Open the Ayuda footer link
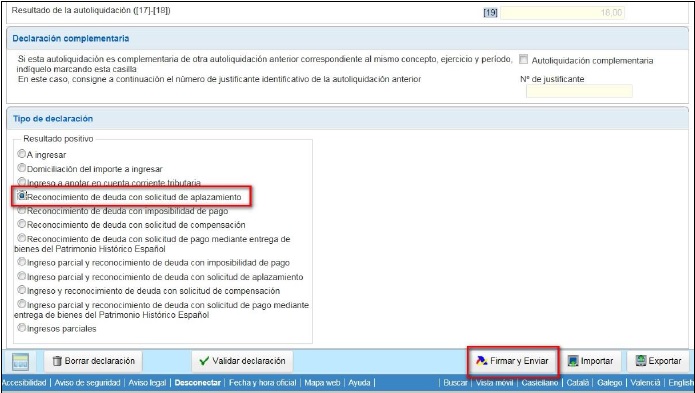The height and width of the screenshot is (393, 695). [359, 383]
